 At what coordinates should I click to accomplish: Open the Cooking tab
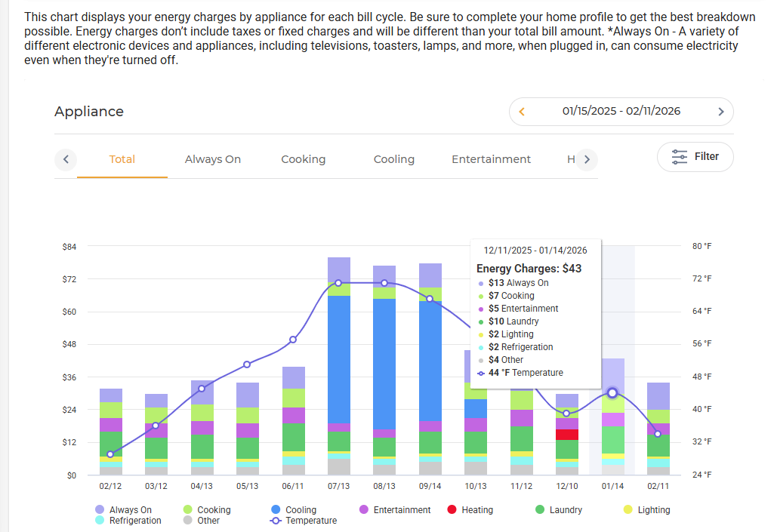pos(303,159)
